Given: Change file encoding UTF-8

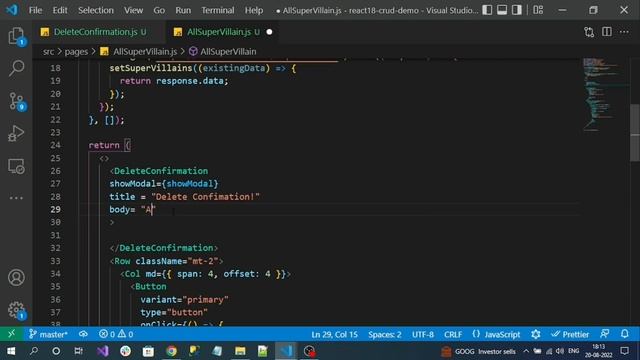Looking at the screenshot, I should tap(423, 334).
